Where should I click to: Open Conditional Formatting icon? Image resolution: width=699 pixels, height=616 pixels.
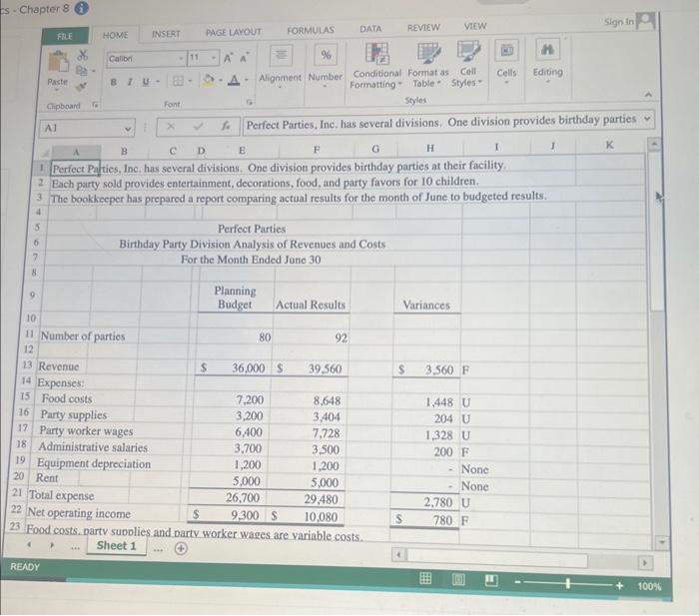[x=377, y=53]
